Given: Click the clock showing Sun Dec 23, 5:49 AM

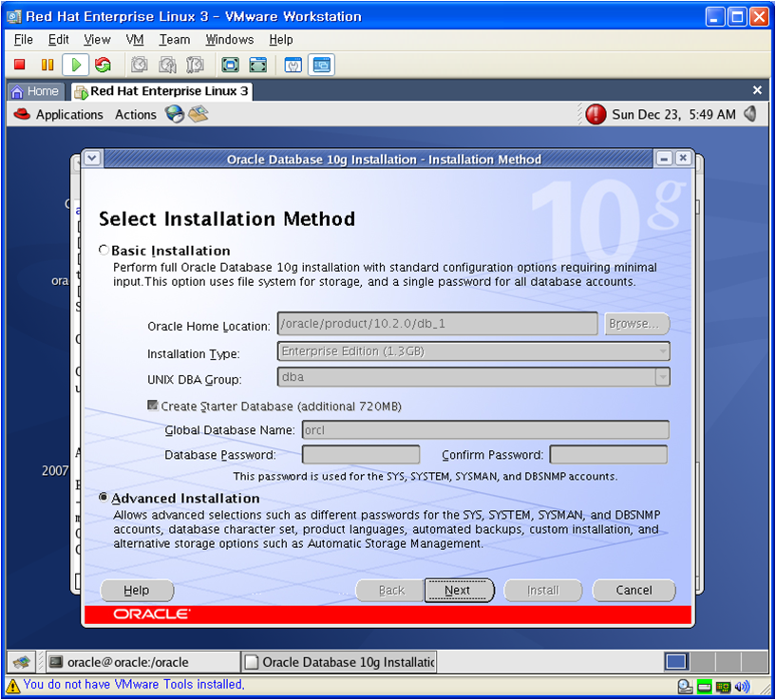Looking at the screenshot, I should 673,114.
